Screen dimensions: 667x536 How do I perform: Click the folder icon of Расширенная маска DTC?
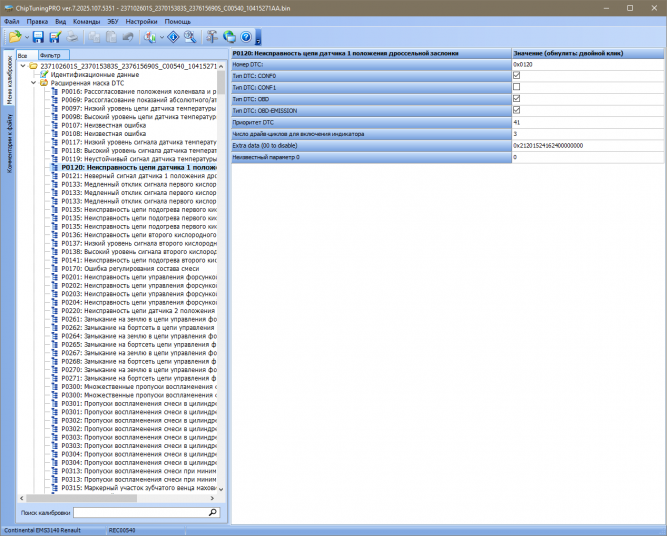(x=44, y=83)
